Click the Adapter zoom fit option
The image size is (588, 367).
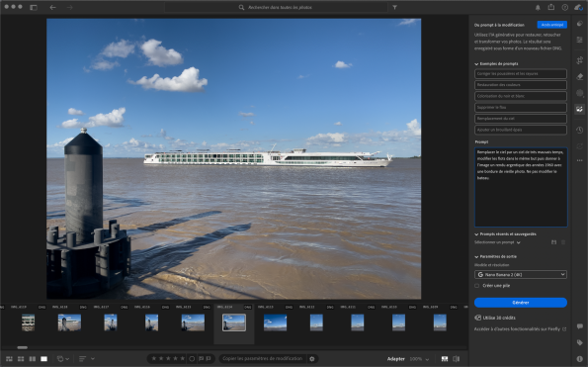pyautogui.click(x=395, y=359)
